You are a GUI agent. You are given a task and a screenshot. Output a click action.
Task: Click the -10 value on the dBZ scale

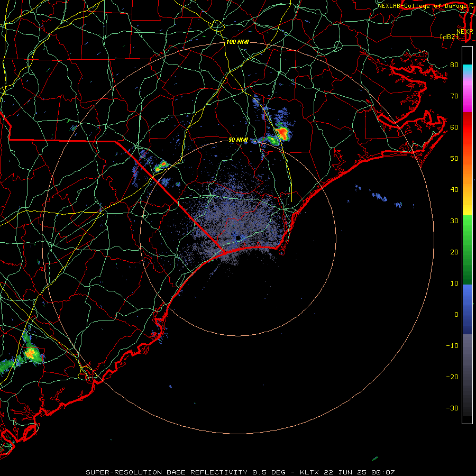(452, 346)
